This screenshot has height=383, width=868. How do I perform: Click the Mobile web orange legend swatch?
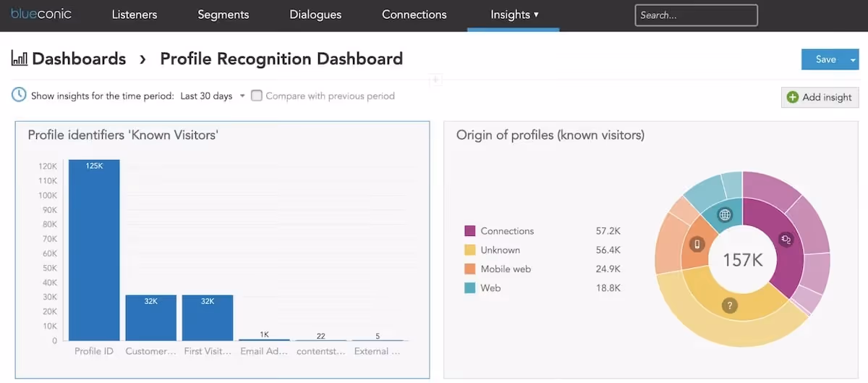pos(469,269)
